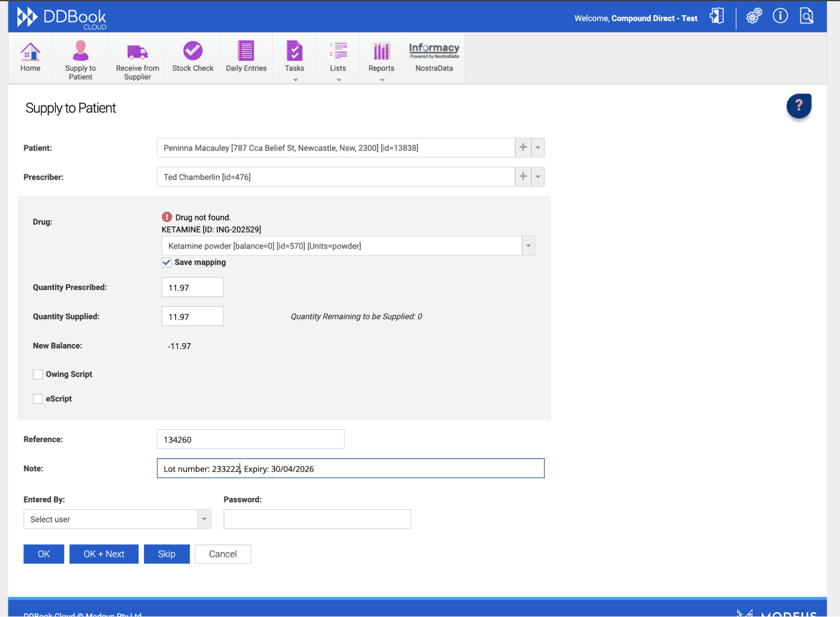Click the logout door icon
Screen dimensions: 840x617
pyautogui.click(x=716, y=16)
